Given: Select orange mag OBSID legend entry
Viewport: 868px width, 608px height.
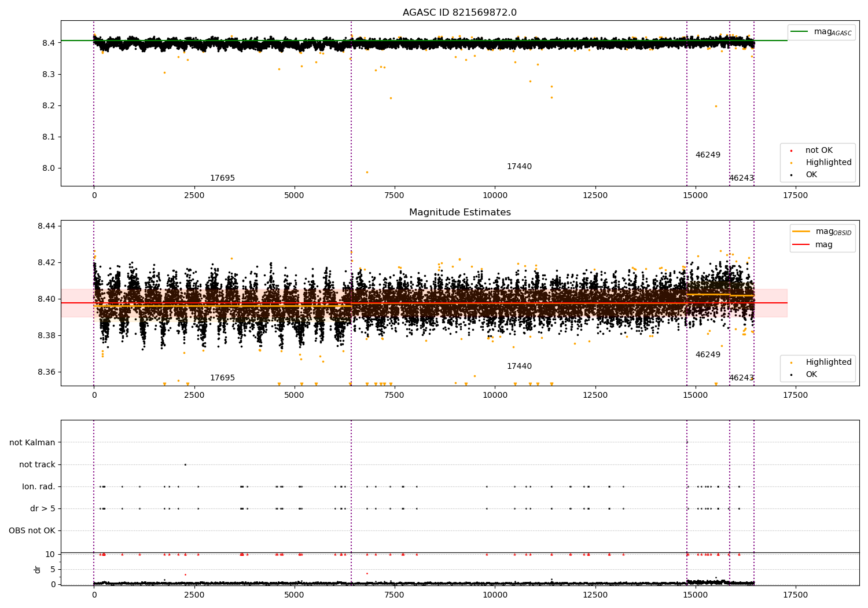Looking at the screenshot, I should coord(822,232).
